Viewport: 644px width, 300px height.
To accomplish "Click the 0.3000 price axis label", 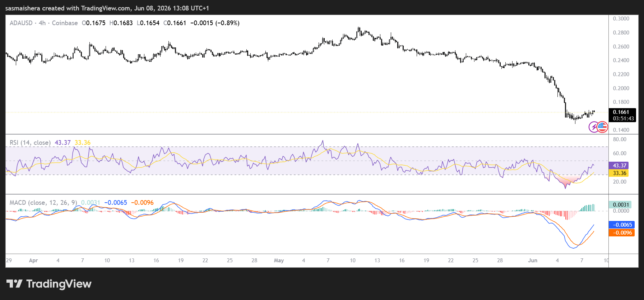I will click(621, 19).
